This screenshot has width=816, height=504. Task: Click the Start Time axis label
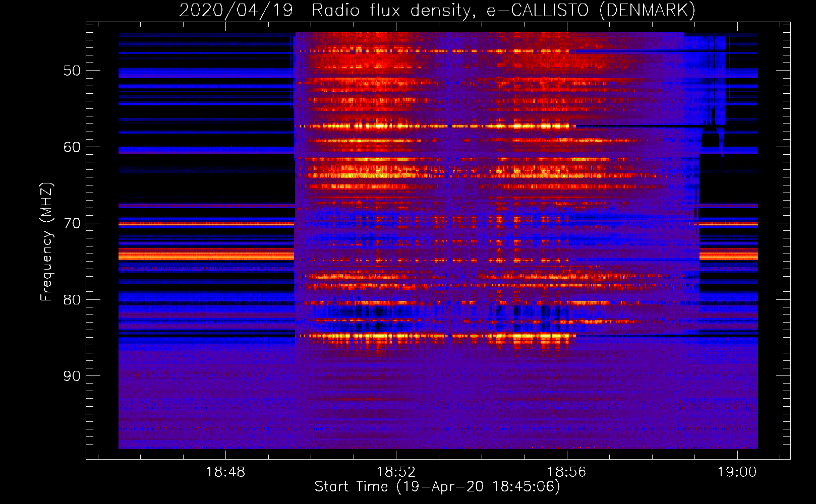click(437, 487)
